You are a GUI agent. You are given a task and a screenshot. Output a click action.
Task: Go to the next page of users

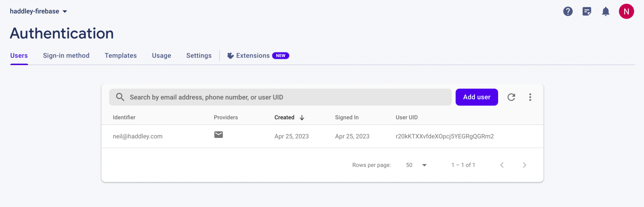coord(524,165)
